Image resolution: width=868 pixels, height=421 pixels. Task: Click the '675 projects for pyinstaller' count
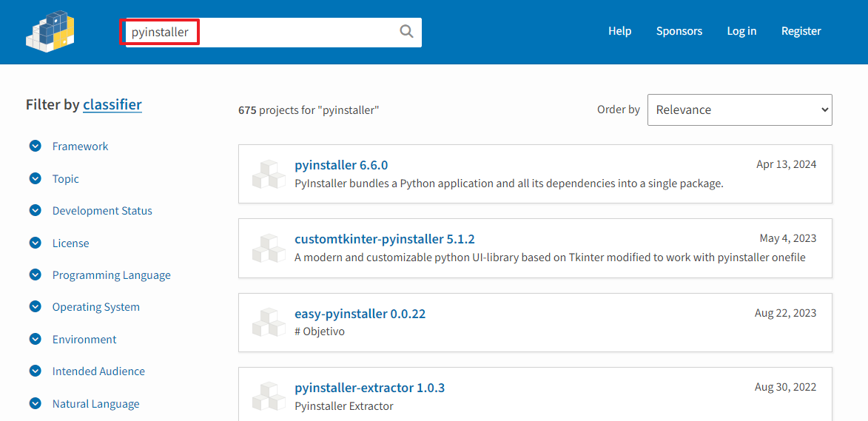(x=309, y=110)
